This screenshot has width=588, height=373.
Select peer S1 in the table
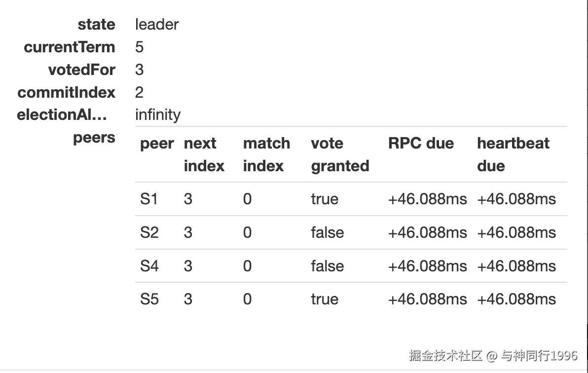click(149, 199)
